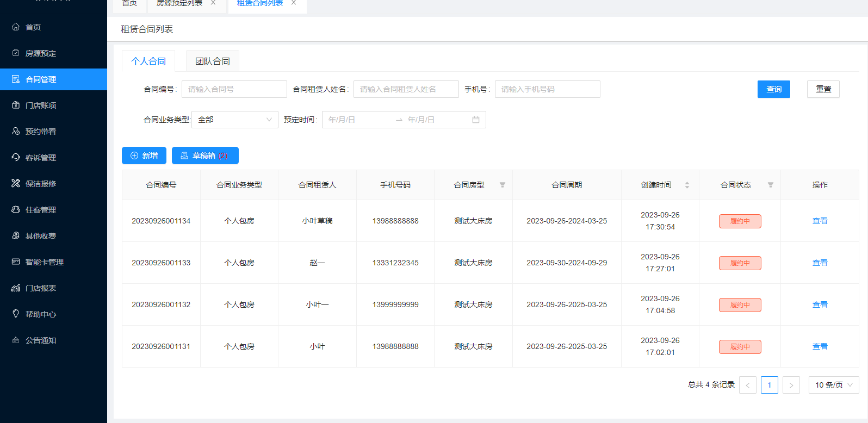Go to previous page arrow
Screen dimensions: 868x423
pyautogui.click(x=748, y=385)
